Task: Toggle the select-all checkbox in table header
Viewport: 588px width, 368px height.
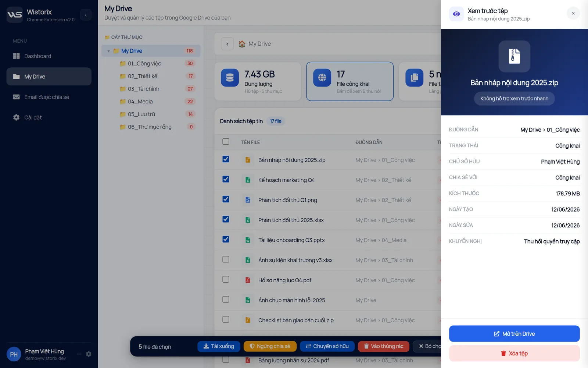Action: point(226,142)
